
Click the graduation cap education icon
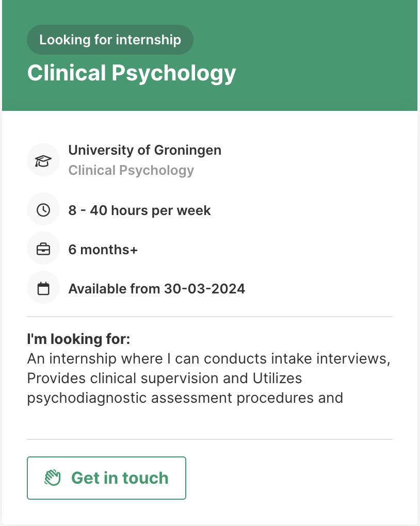(x=43, y=160)
